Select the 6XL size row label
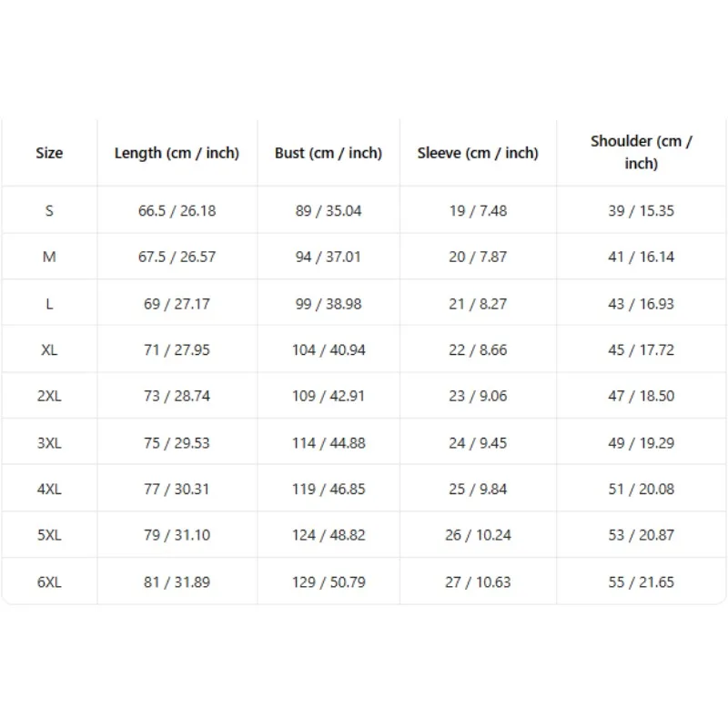The height and width of the screenshot is (728, 728). [x=49, y=582]
